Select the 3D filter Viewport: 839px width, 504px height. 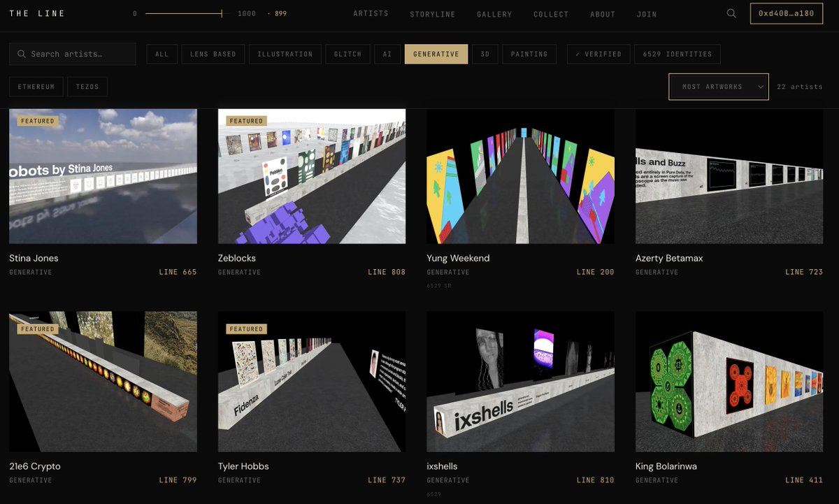pyautogui.click(x=485, y=54)
